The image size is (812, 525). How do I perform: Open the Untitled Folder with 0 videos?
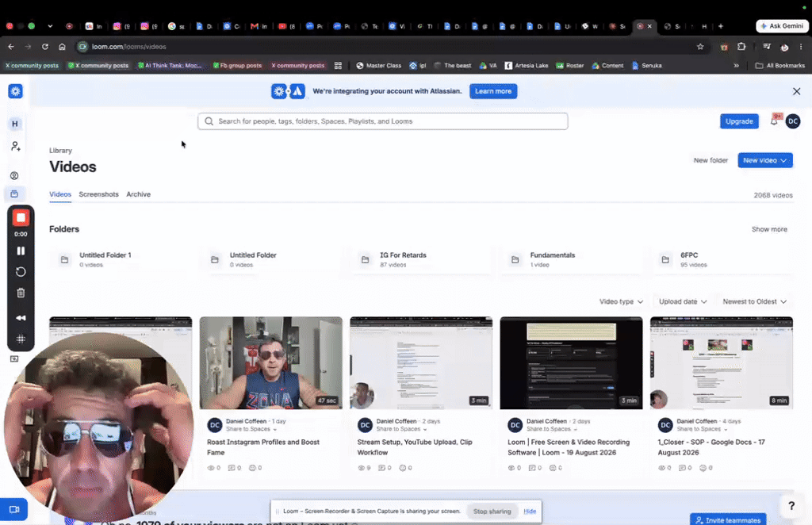[273, 259]
